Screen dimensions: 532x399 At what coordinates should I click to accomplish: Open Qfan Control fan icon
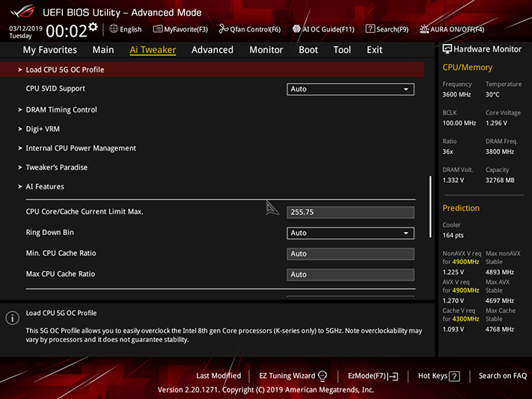coord(223,29)
